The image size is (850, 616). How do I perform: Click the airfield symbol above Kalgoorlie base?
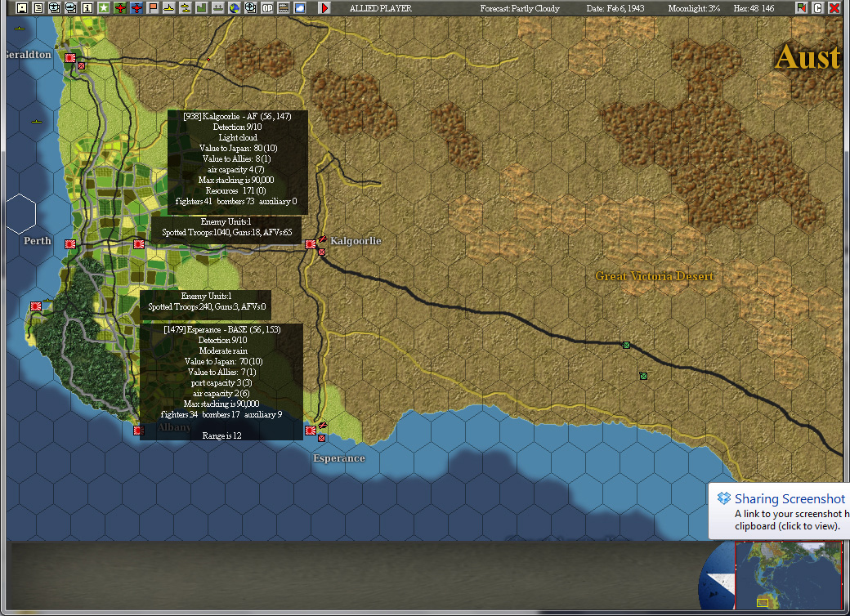[x=323, y=239]
